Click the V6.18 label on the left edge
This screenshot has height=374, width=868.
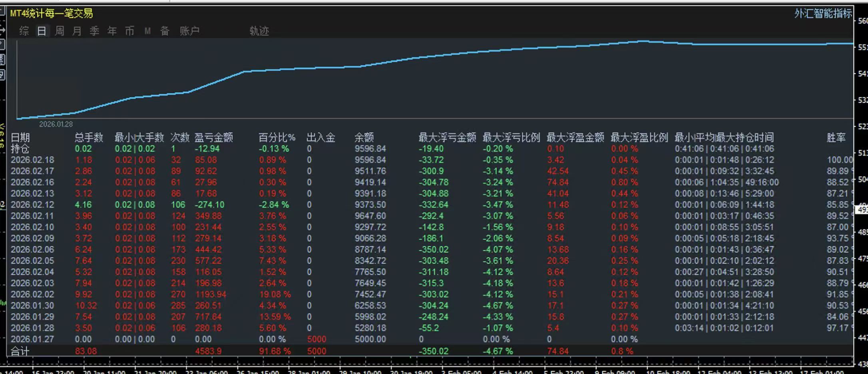tap(4, 137)
